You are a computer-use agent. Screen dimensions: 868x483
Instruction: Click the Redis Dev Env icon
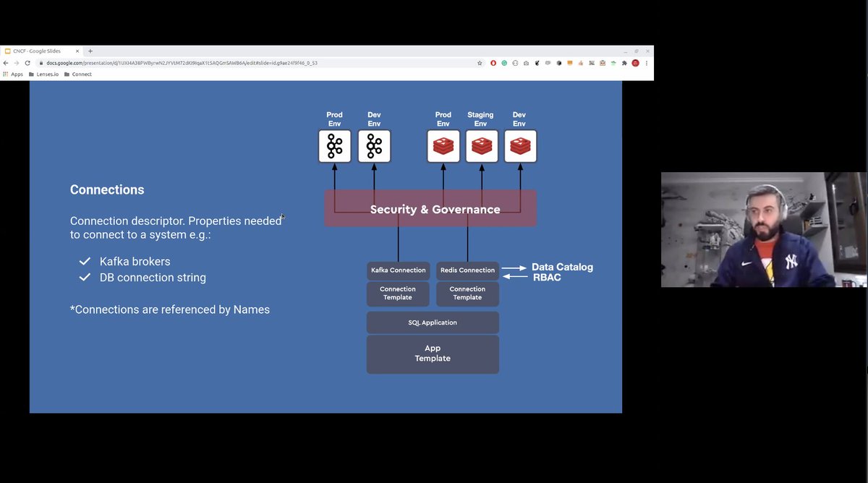[x=520, y=146]
